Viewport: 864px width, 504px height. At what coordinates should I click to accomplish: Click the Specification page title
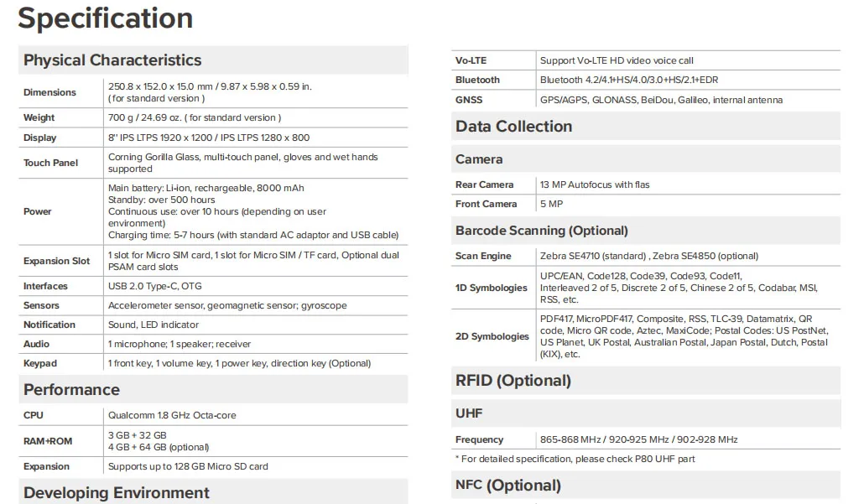click(105, 18)
